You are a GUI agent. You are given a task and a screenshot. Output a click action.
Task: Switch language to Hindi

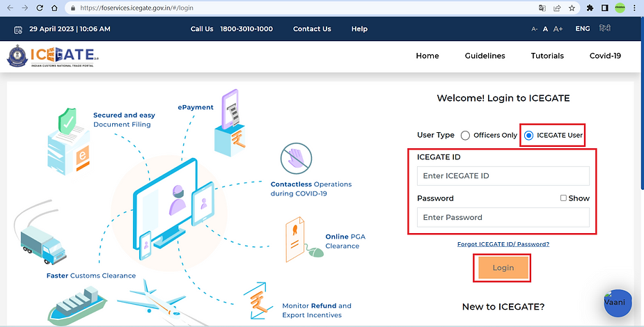click(x=604, y=29)
